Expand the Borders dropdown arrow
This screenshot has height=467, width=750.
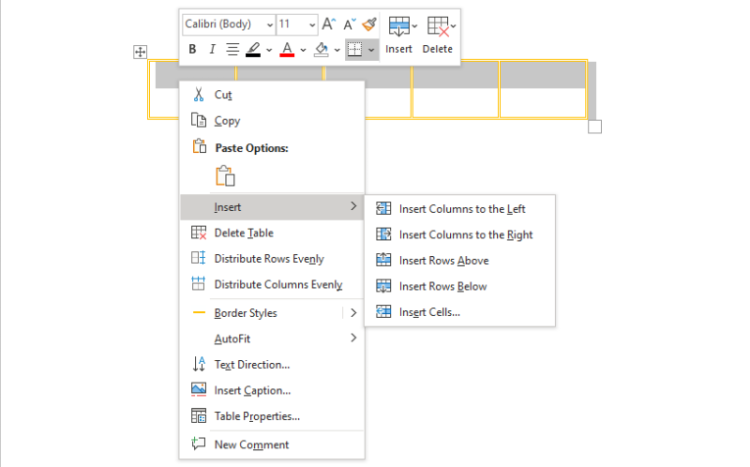pos(371,49)
